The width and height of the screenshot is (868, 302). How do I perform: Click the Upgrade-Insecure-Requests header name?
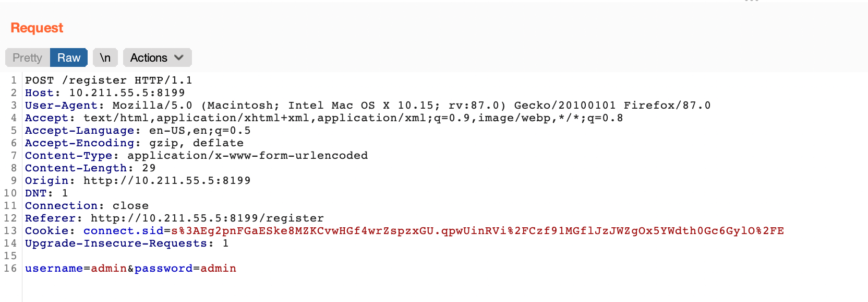click(116, 243)
